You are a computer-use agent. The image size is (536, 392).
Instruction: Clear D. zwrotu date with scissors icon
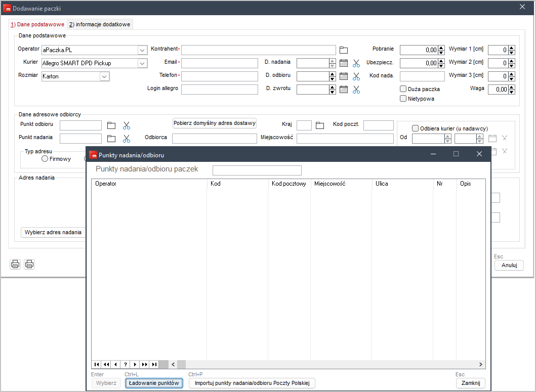(x=356, y=90)
